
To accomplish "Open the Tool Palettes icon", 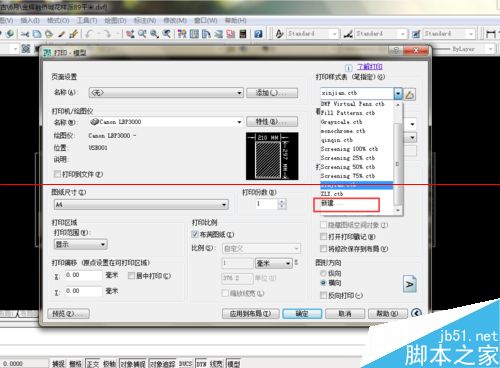I will click(206, 34).
